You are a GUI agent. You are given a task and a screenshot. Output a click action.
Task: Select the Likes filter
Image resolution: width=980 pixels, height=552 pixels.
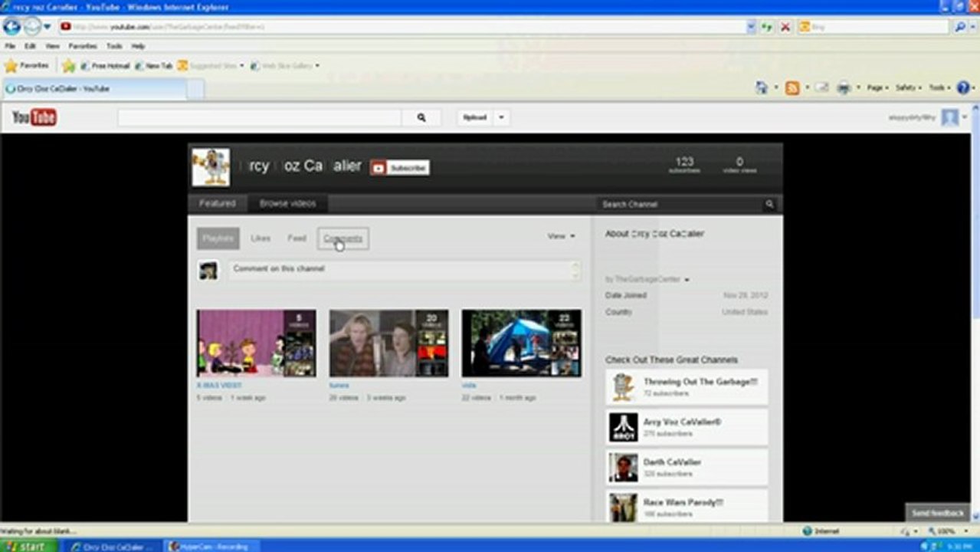pyautogui.click(x=261, y=238)
